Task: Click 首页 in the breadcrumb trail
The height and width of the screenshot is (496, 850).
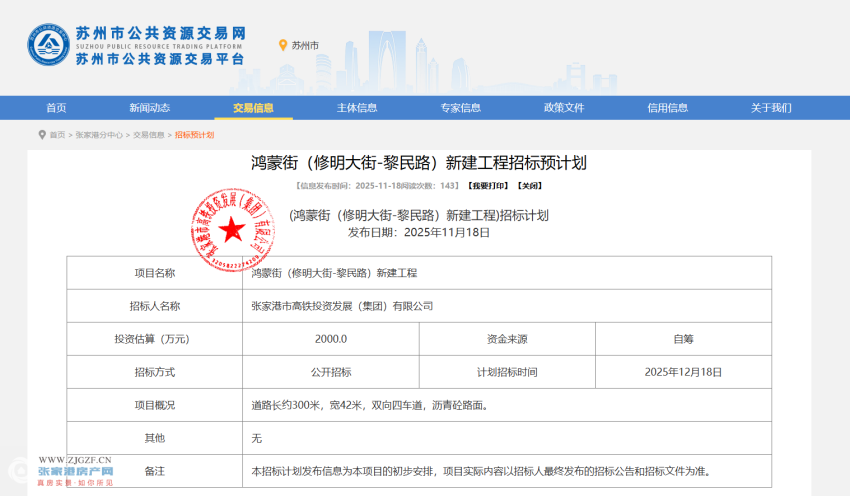Action: tap(58, 134)
